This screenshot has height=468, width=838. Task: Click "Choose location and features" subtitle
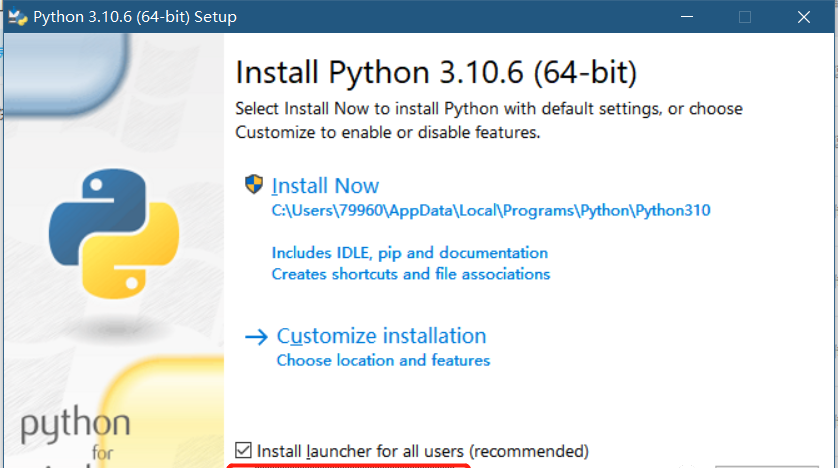point(383,360)
